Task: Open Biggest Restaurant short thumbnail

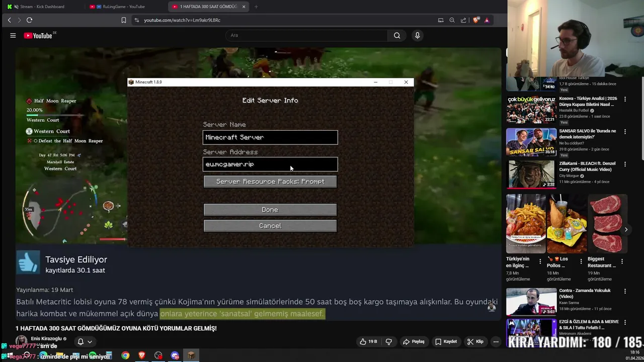Action: tap(607, 224)
